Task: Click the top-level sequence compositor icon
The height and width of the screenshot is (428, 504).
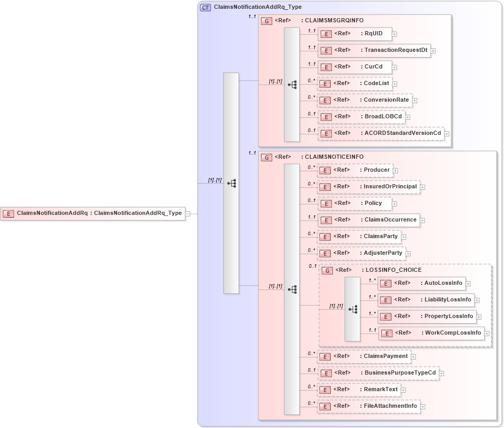Action: pyautogui.click(x=232, y=183)
